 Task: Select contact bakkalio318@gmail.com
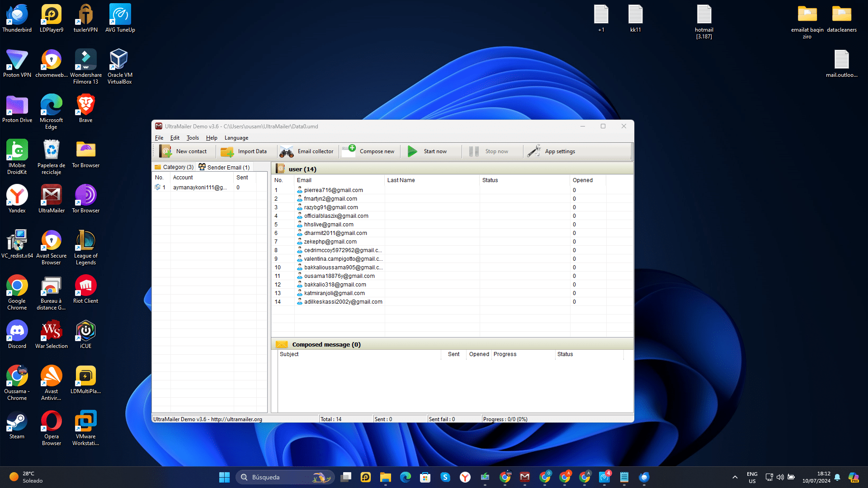[x=335, y=285]
